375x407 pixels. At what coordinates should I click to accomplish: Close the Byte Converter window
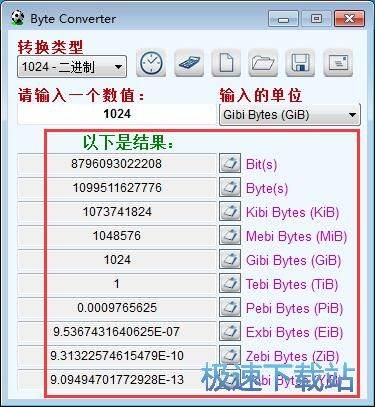[349, 19]
